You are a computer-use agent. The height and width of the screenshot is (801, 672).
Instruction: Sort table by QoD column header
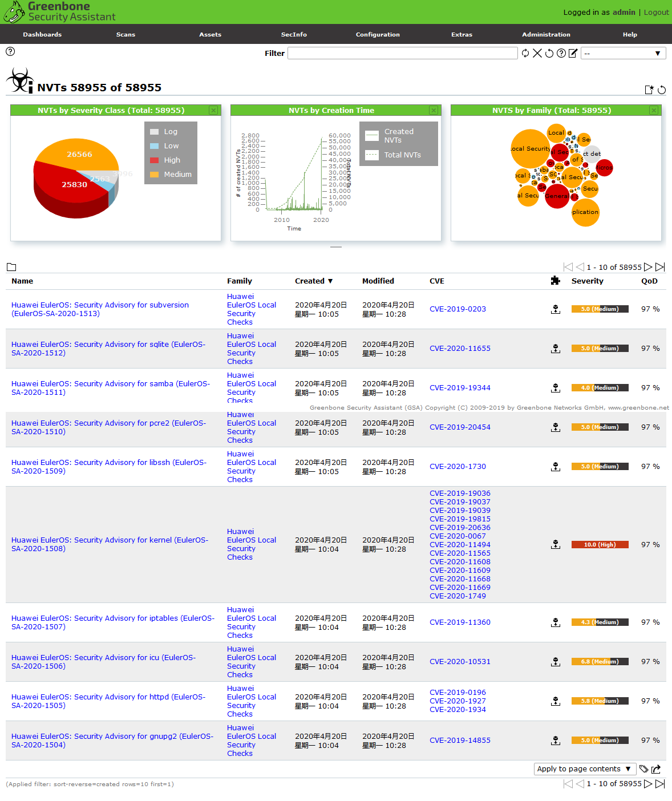coord(649,281)
